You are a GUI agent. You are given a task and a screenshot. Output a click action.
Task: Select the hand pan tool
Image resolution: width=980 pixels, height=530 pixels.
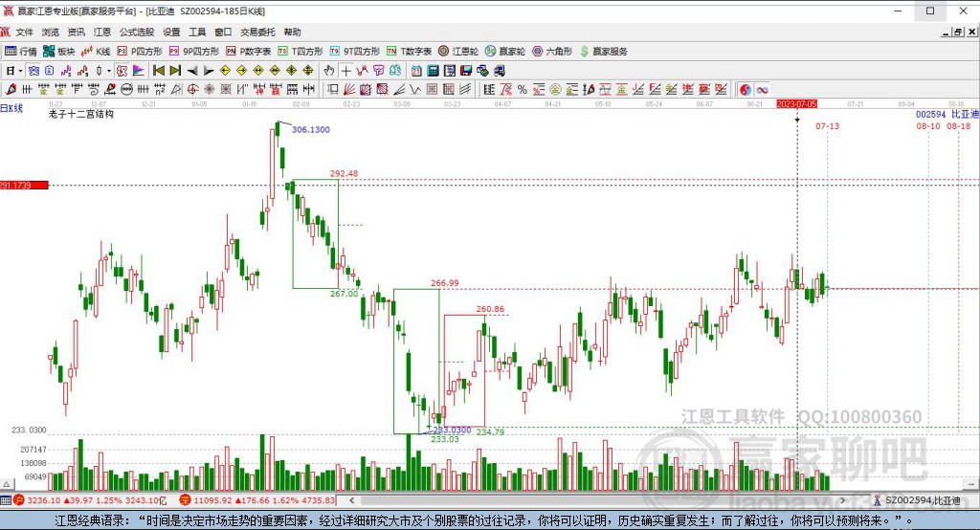click(329, 71)
